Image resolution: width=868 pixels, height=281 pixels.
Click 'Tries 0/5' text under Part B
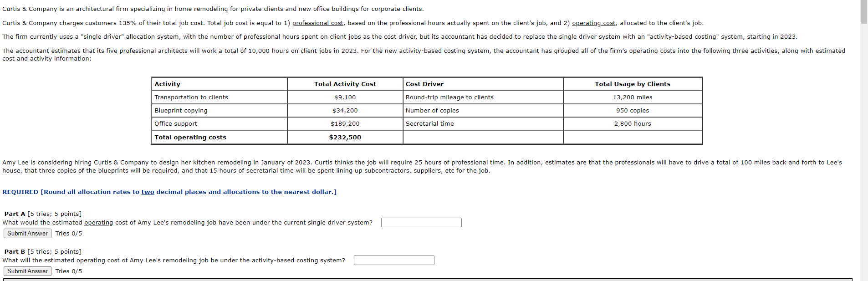coord(69,271)
